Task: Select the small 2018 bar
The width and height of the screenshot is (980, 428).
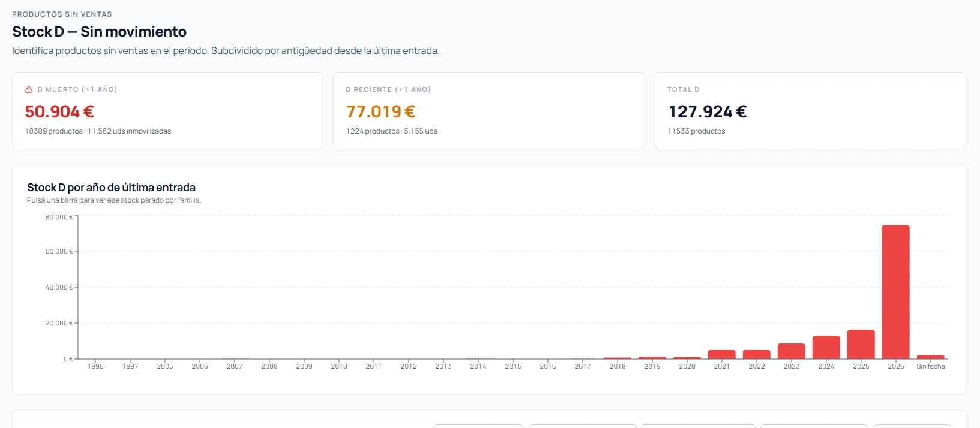Action: 617,358
